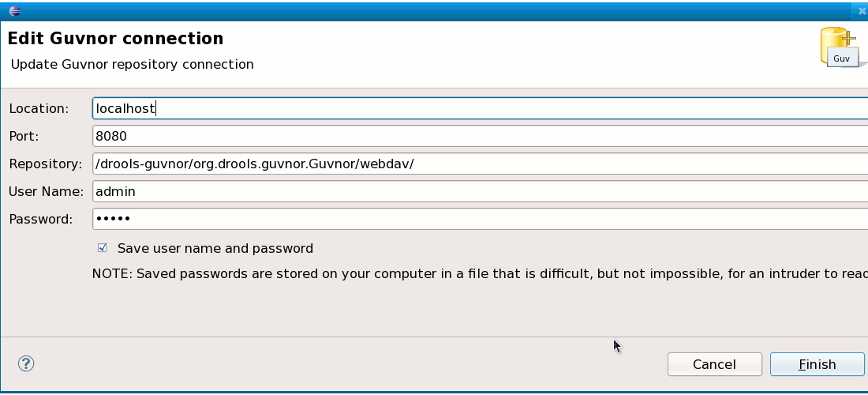
Task: Click the 'Repository:' field label
Action: [x=46, y=164]
